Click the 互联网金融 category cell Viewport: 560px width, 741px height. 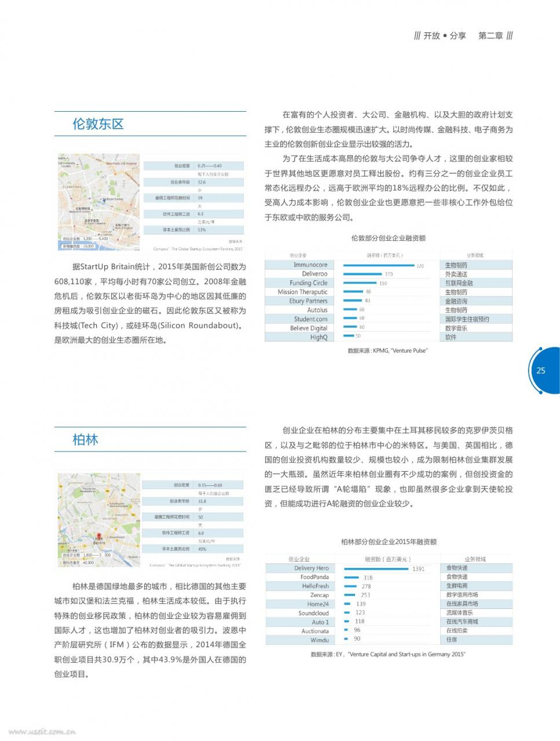tap(459, 283)
